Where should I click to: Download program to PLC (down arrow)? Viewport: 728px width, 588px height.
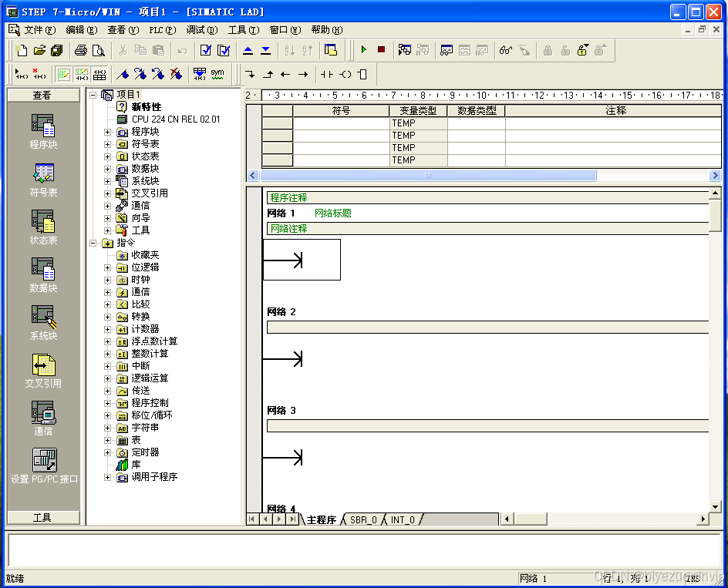pos(265,50)
